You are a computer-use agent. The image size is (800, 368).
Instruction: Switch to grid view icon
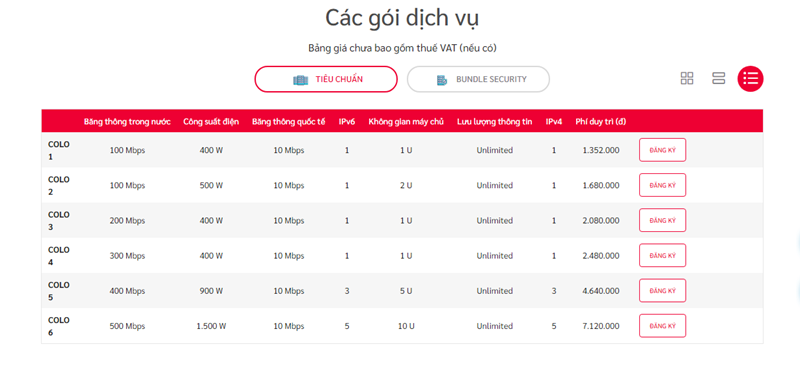687,79
